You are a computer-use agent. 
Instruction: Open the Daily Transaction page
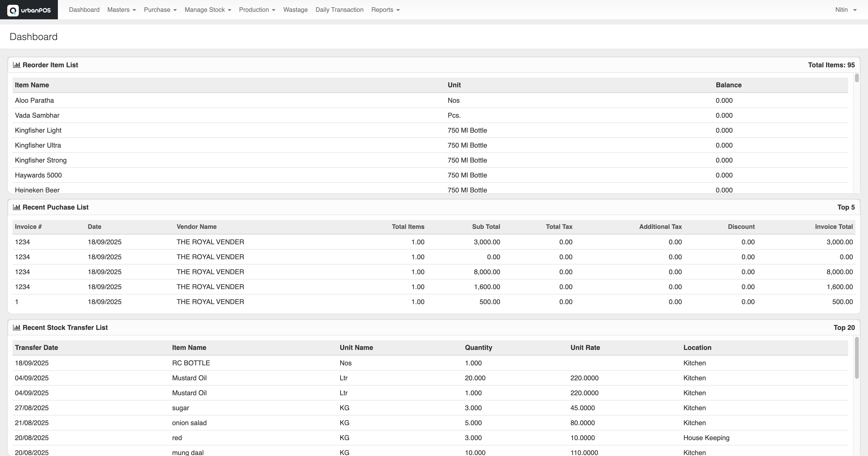point(339,10)
